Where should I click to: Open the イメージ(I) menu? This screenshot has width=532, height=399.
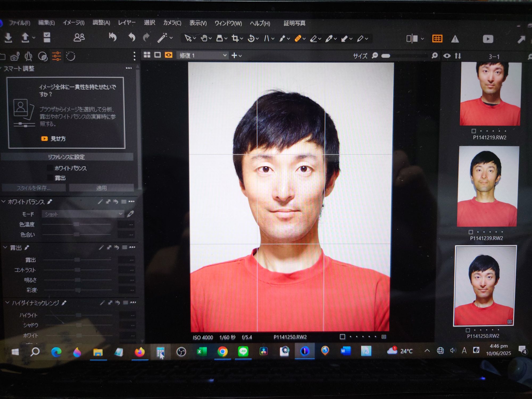click(74, 23)
